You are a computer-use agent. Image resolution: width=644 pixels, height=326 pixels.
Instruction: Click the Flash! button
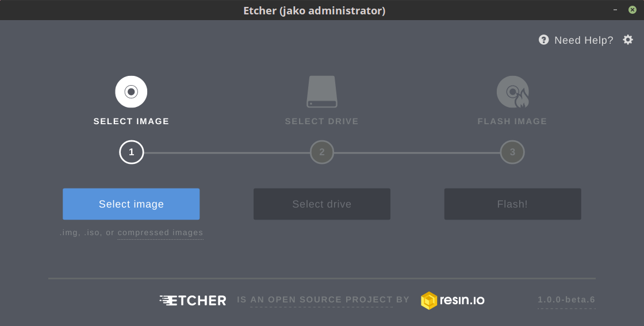[512, 204]
